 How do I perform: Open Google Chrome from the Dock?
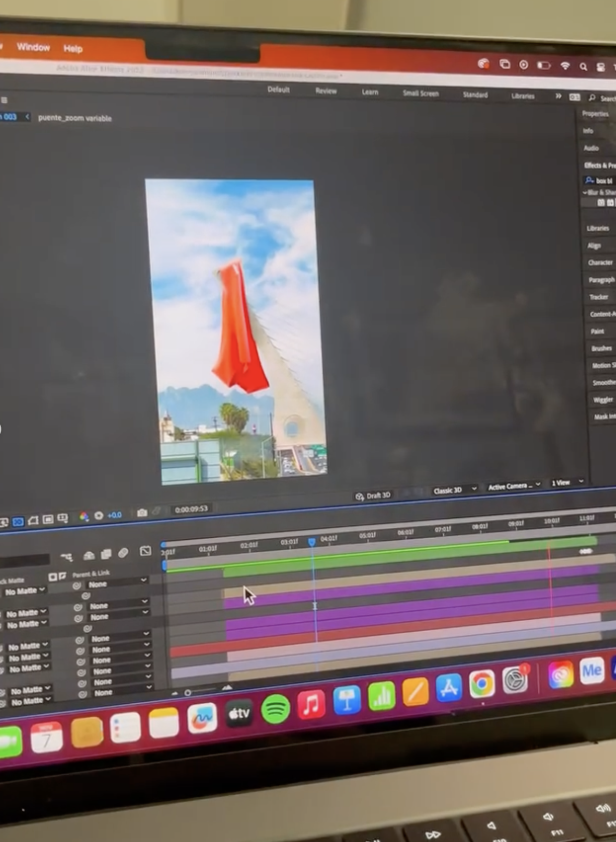pyautogui.click(x=482, y=684)
